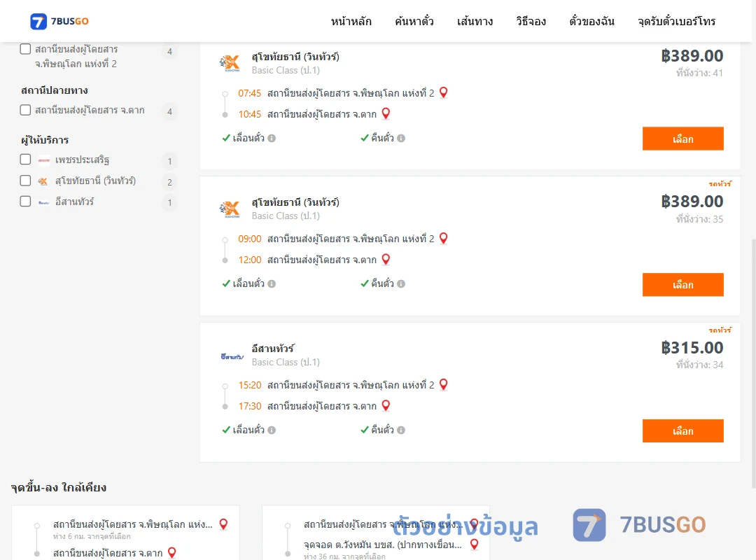Click price ฿315.00 on อีสานทัวร์ card
The image size is (756, 560).
tap(692, 348)
